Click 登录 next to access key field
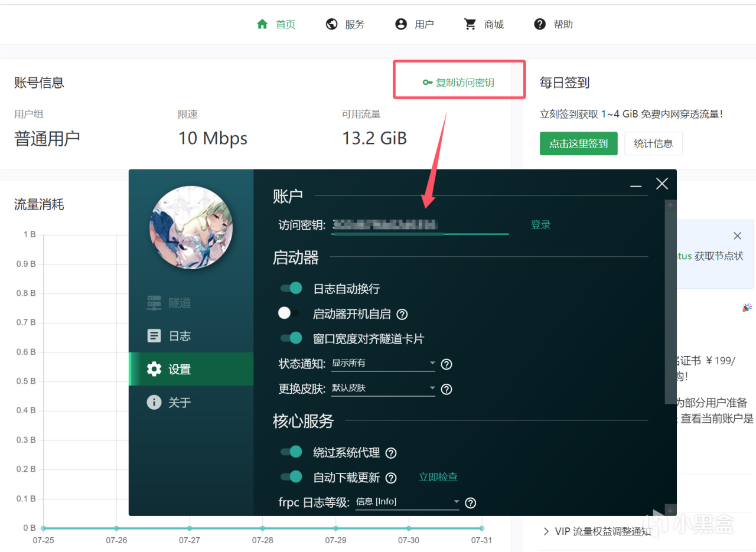 tap(540, 224)
